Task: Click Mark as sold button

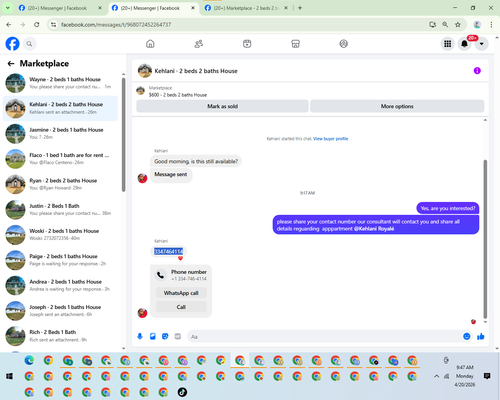Action: (222, 106)
